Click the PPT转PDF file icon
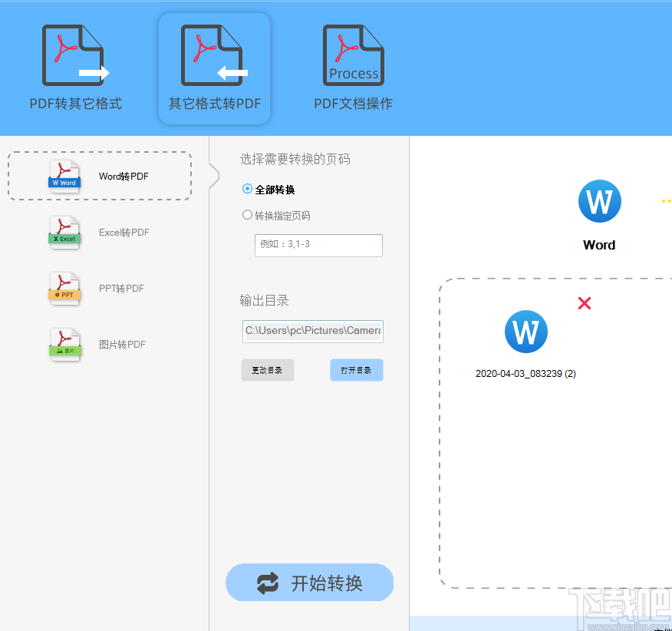The image size is (672, 631). tap(64, 289)
